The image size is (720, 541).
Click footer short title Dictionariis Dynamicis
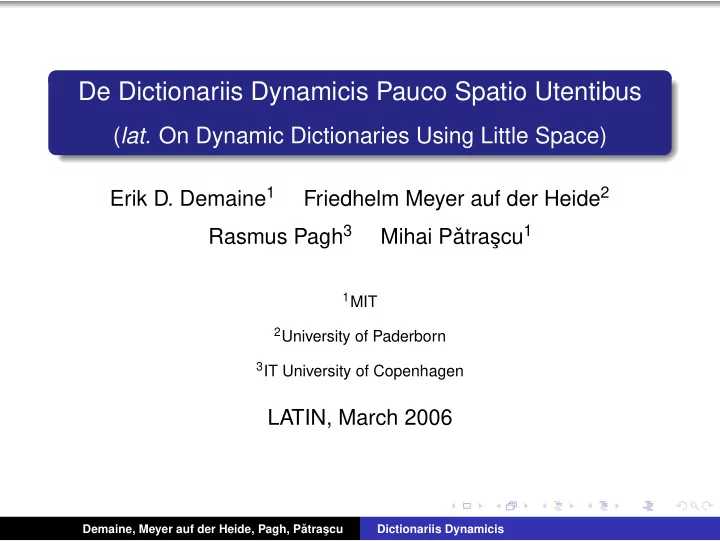(x=440, y=529)
